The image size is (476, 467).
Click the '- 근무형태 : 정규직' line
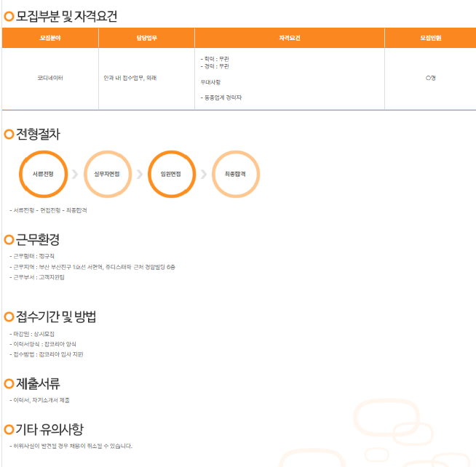coord(32,256)
